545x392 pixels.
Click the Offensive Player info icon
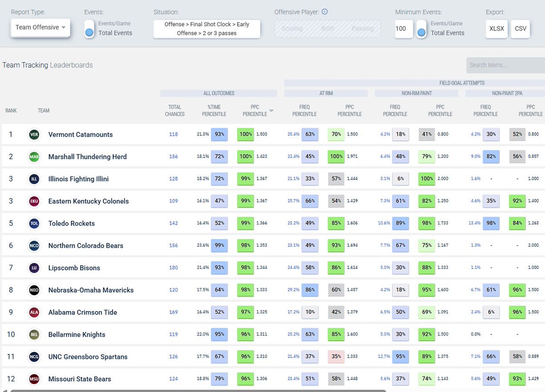[325, 12]
